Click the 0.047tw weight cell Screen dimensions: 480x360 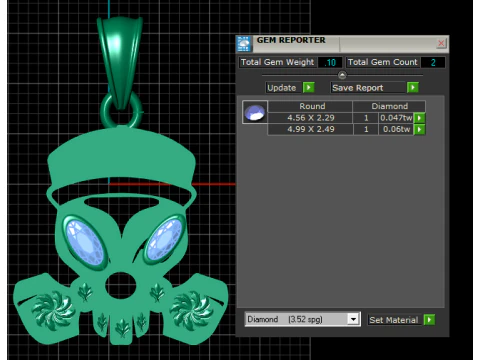coord(396,118)
